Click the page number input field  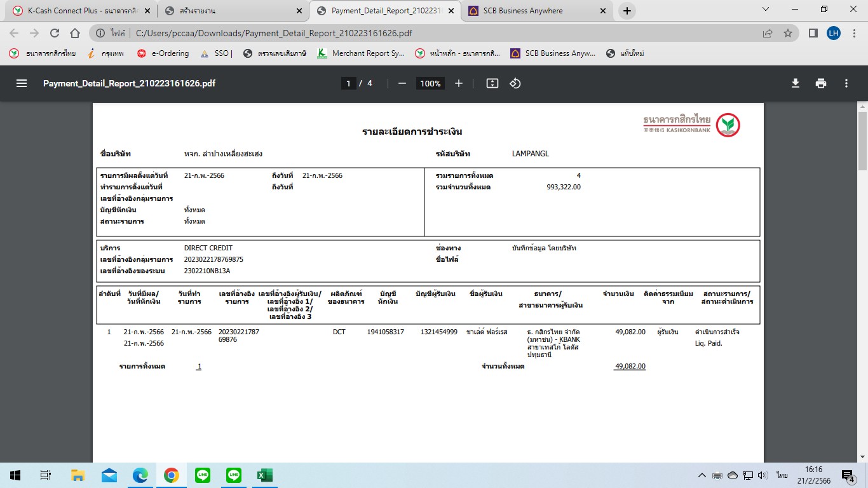pos(348,83)
